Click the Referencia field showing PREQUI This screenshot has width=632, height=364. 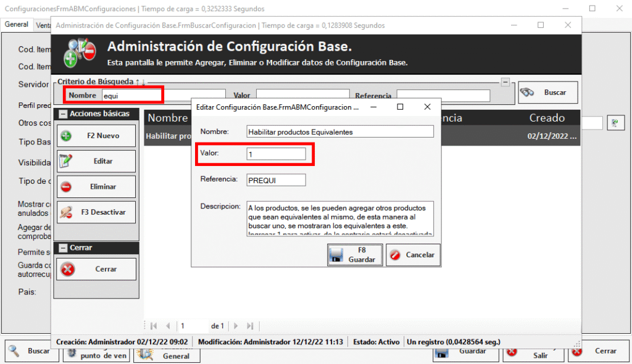point(276,180)
